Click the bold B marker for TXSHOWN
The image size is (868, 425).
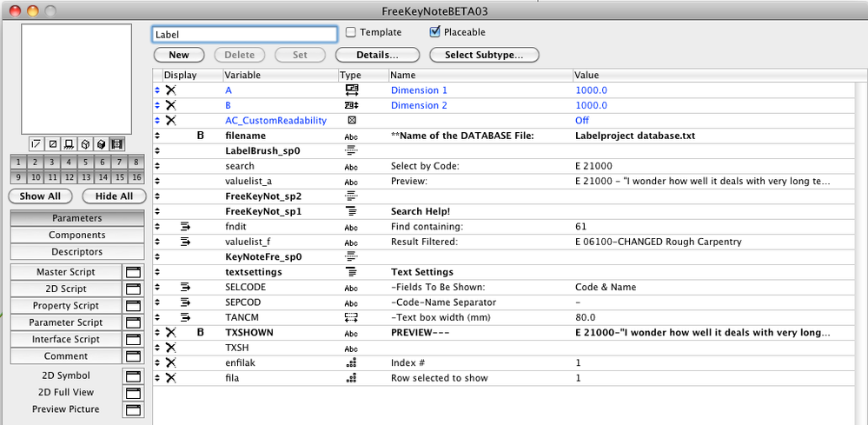(200, 332)
